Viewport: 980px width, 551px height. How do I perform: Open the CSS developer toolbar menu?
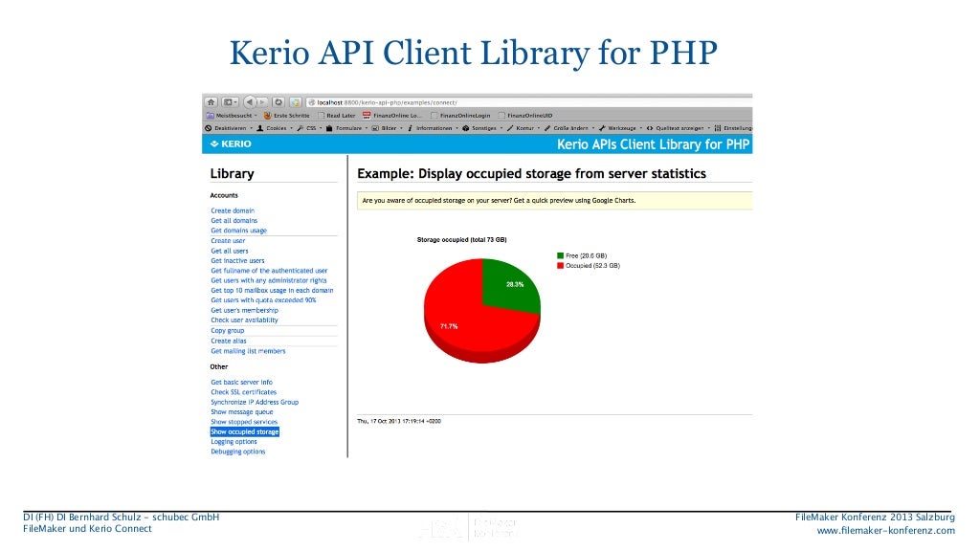[x=309, y=128]
